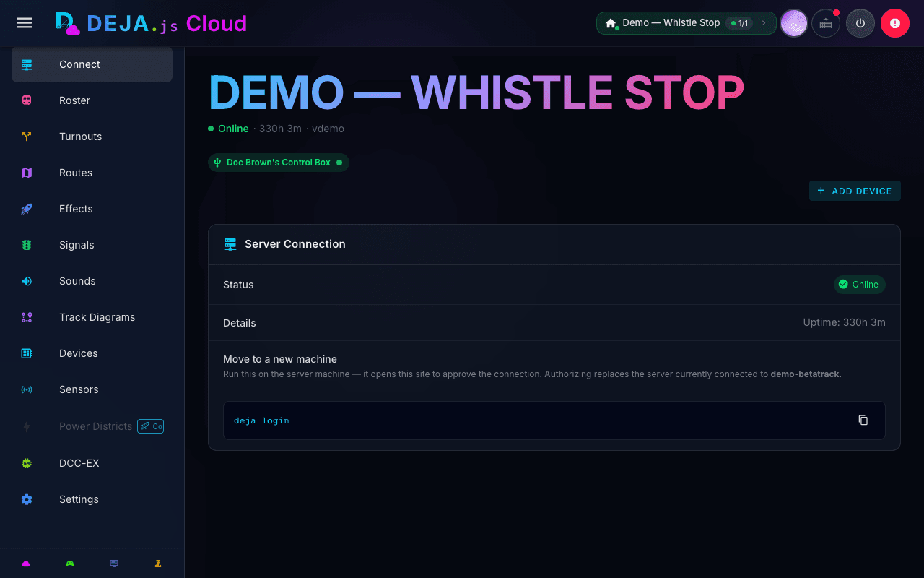Screen dimensions: 924x578
Task: Go to Track Diagrams
Action: pyautogui.click(x=92, y=317)
